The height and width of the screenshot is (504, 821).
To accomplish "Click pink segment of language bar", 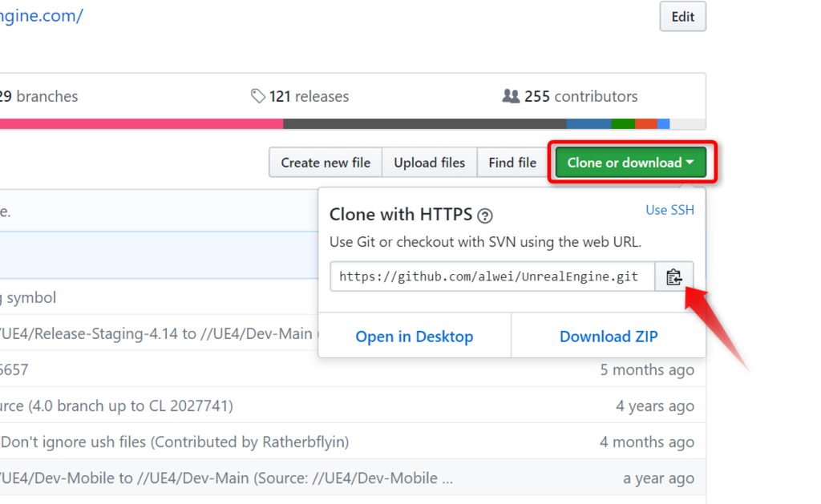I will tap(141, 124).
